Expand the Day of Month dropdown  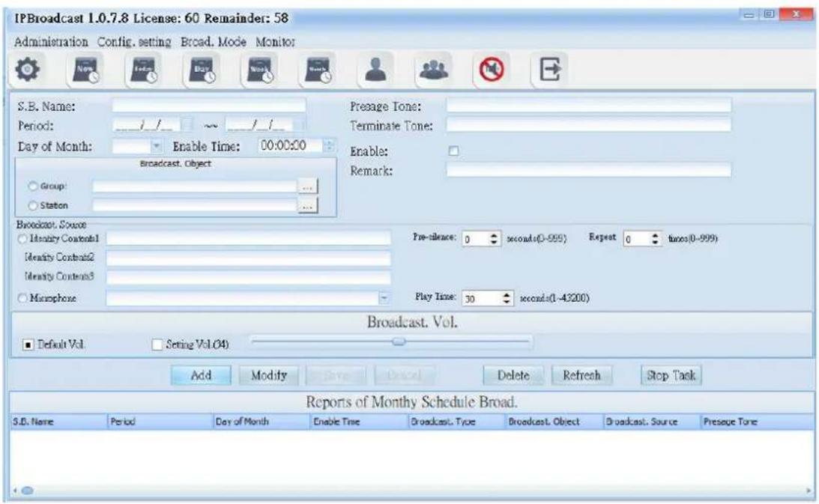156,146
